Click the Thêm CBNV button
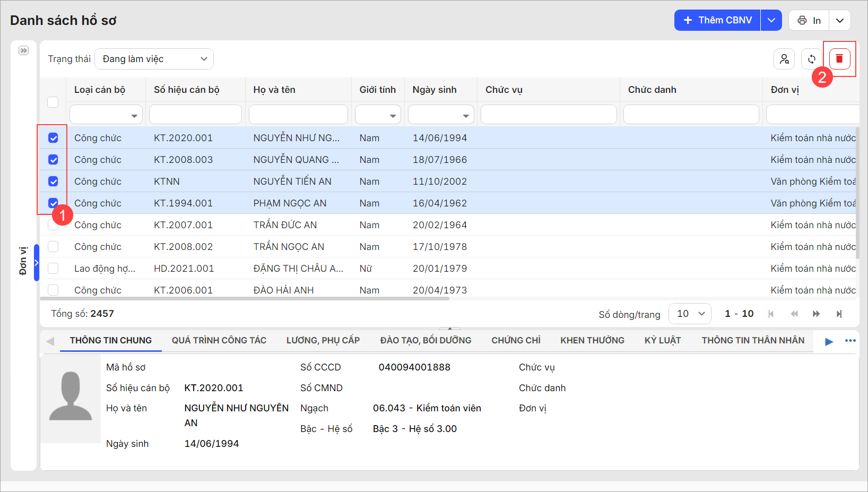Image resolution: width=868 pixels, height=492 pixels. (x=717, y=20)
